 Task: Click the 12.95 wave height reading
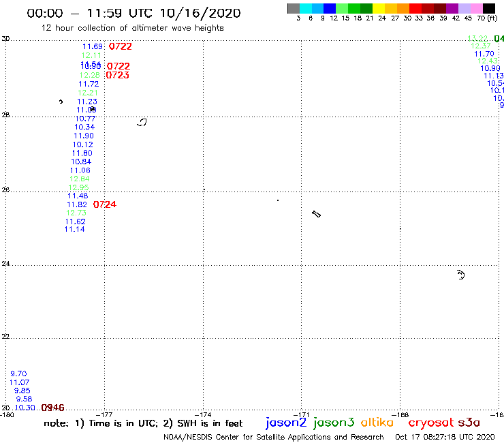tap(78, 187)
